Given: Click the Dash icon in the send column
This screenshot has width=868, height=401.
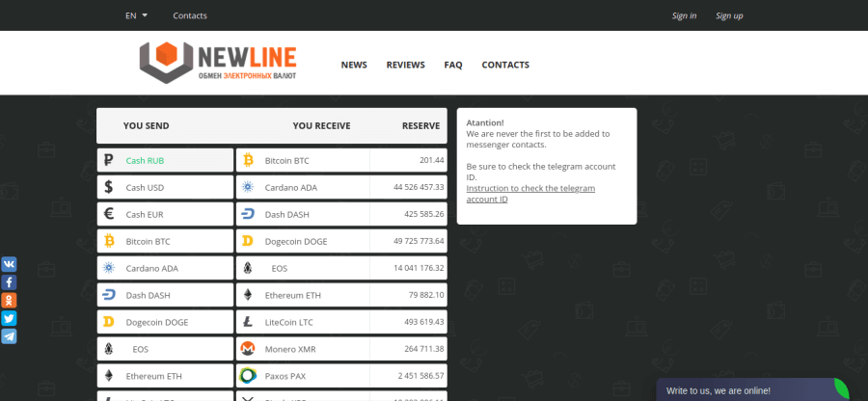Looking at the screenshot, I should [108, 295].
